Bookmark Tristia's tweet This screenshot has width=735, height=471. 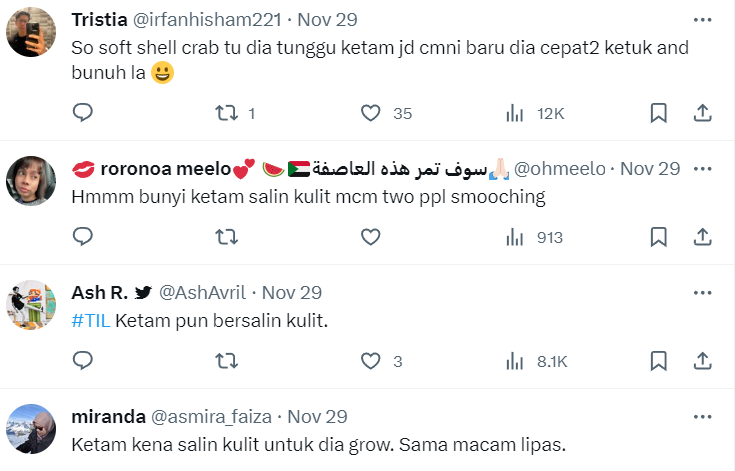pos(658,113)
